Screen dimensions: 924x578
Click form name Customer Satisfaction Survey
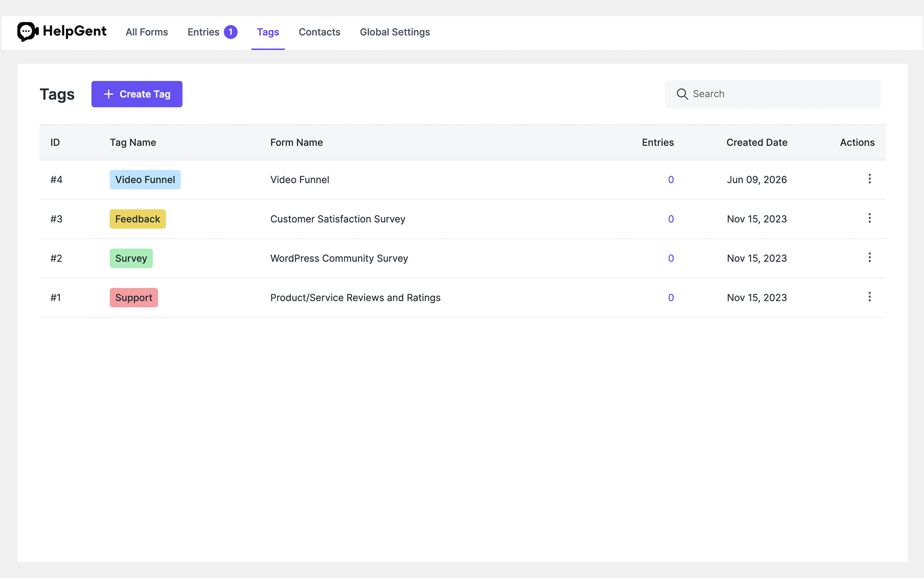point(338,219)
